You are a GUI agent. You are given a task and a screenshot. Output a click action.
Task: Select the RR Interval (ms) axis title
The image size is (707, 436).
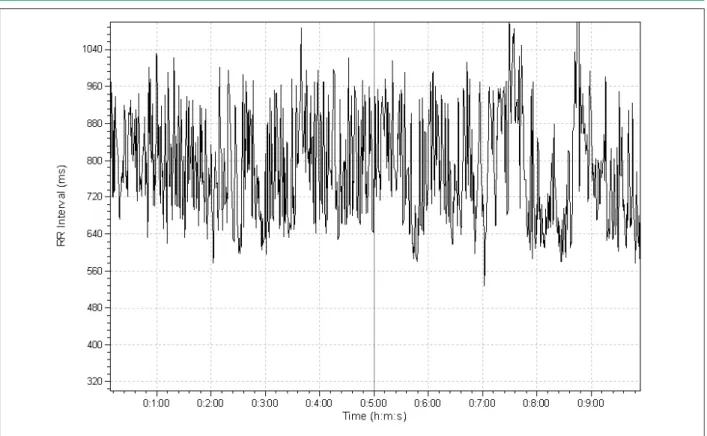point(61,206)
